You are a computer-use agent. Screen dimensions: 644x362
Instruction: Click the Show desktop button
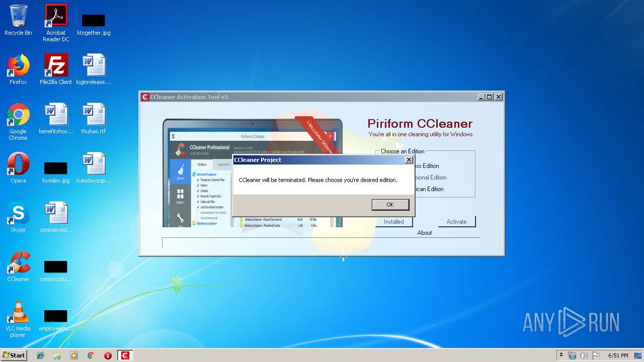pyautogui.click(x=639, y=355)
